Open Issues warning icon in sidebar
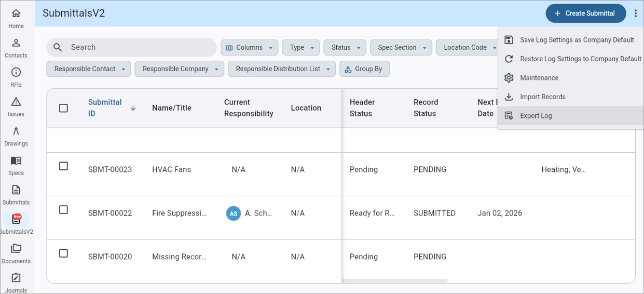The image size is (644, 294). (x=16, y=102)
